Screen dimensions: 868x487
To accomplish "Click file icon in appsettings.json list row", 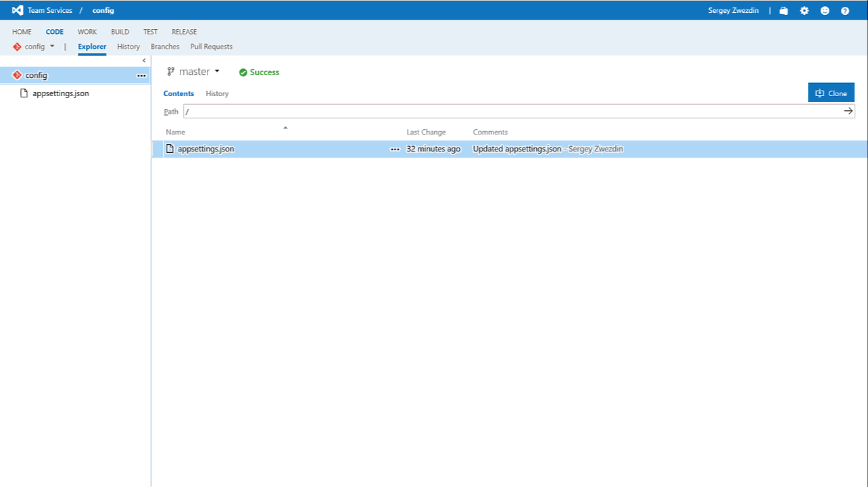I will [170, 149].
